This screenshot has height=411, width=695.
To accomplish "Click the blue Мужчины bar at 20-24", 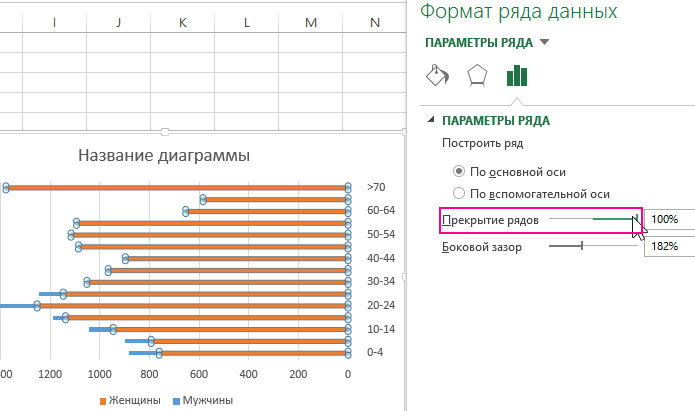I will [17, 306].
